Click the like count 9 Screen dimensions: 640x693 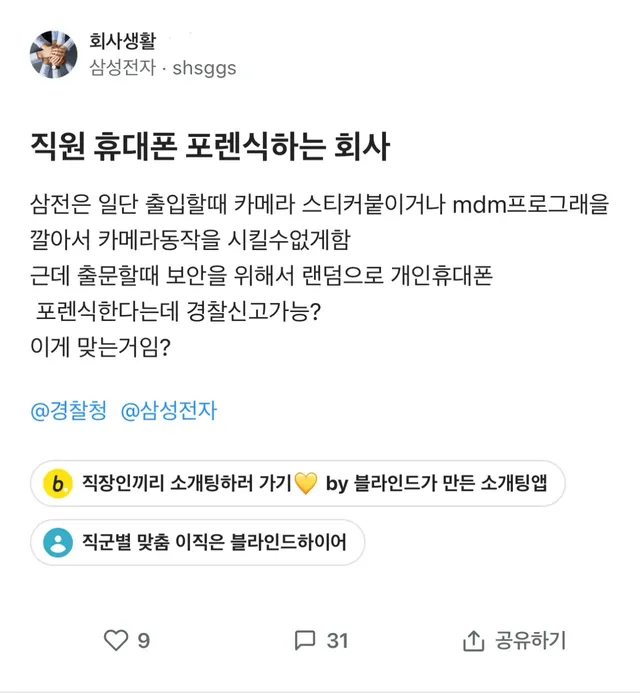tap(144, 640)
